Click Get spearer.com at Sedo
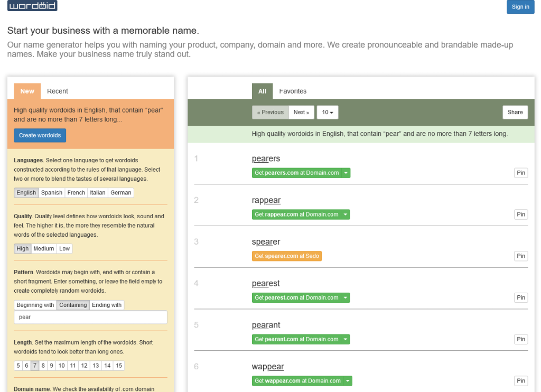541x392 pixels. 287,256
